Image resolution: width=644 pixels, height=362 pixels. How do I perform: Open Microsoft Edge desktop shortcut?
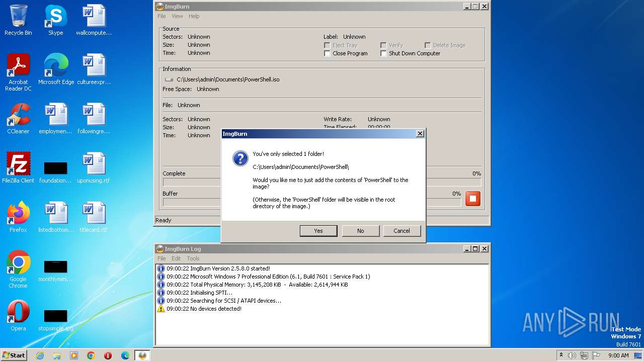click(x=56, y=69)
